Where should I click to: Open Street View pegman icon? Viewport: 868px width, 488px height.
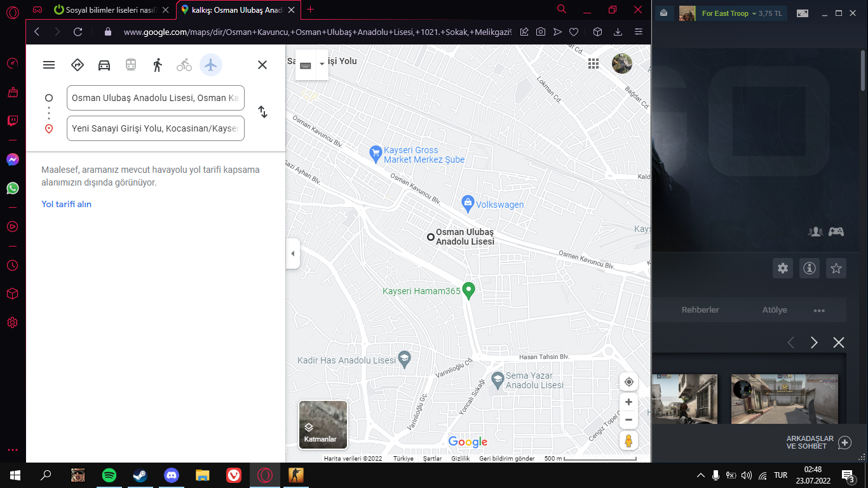point(628,441)
